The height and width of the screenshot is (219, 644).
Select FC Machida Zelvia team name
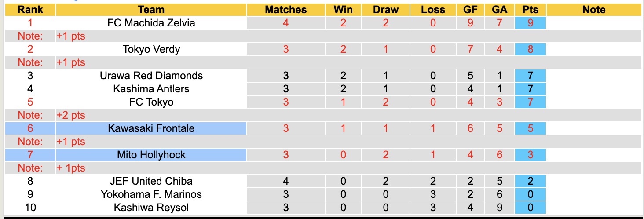coord(151,23)
